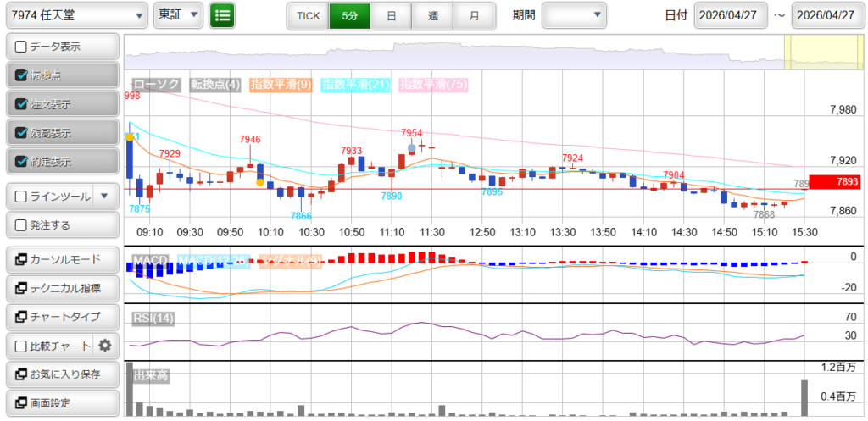
Task: Expand the 期間 period dropdown
Action: [574, 15]
